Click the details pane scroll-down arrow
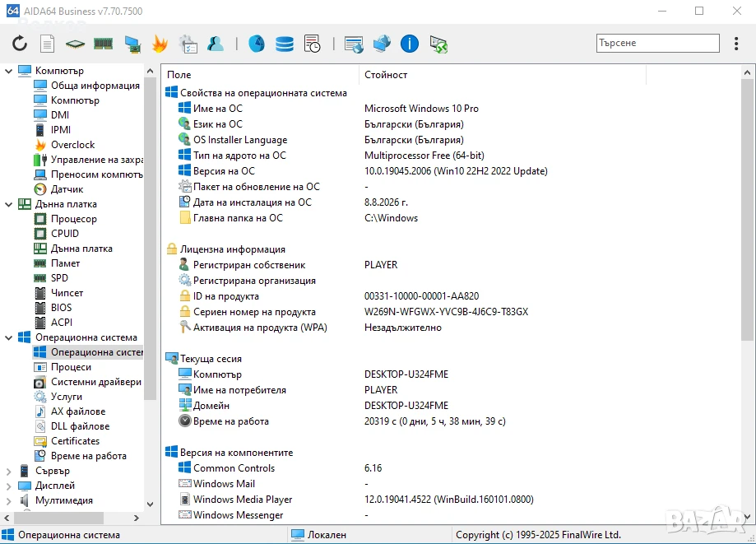Screen dimensions: 756x544 (747, 518)
